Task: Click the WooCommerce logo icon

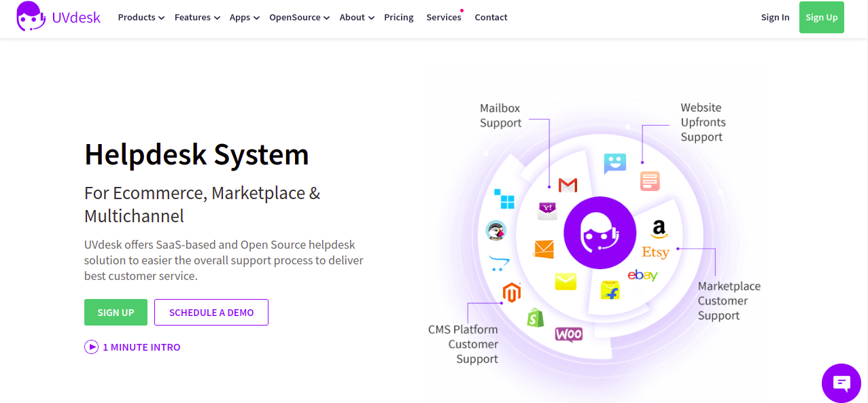Action: coord(569,334)
